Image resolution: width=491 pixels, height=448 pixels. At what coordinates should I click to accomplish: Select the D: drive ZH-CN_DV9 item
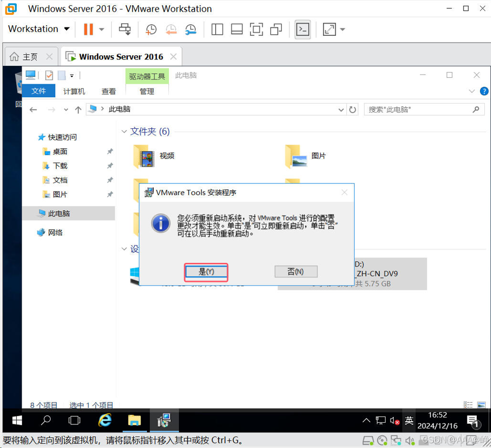pos(390,274)
